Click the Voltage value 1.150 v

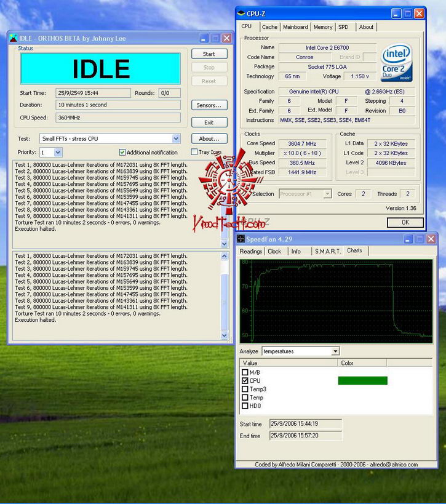pyautogui.click(x=360, y=76)
